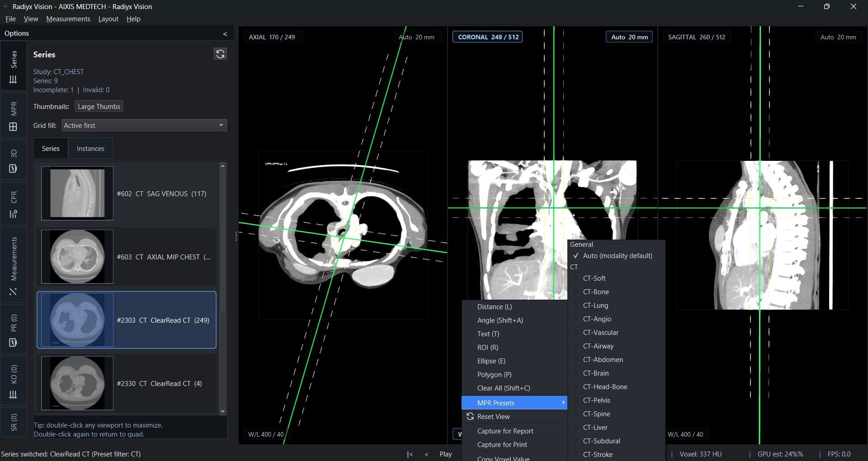
Task: Choose Polygon (P) tool
Action: pos(514,375)
